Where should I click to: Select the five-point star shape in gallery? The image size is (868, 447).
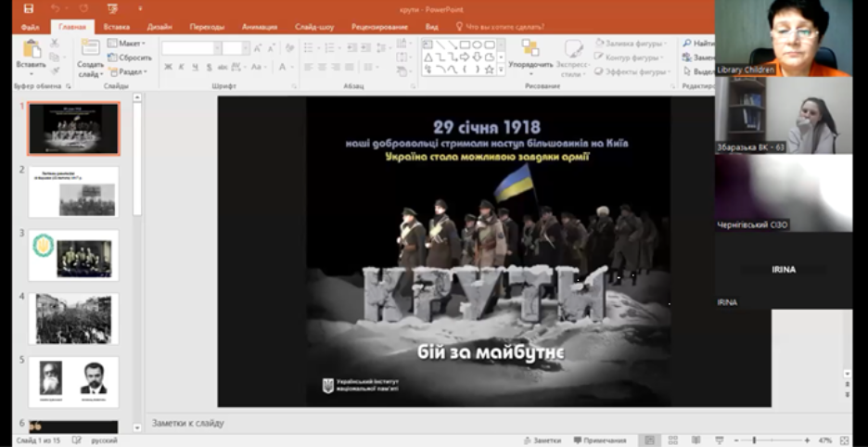(490, 70)
